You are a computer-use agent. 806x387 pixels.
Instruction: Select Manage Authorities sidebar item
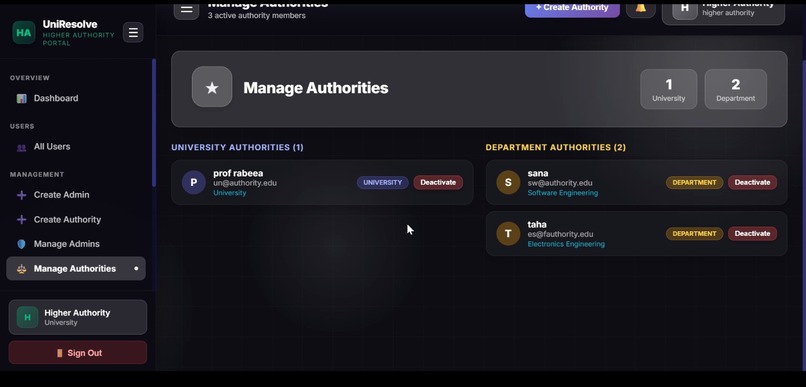point(76,269)
